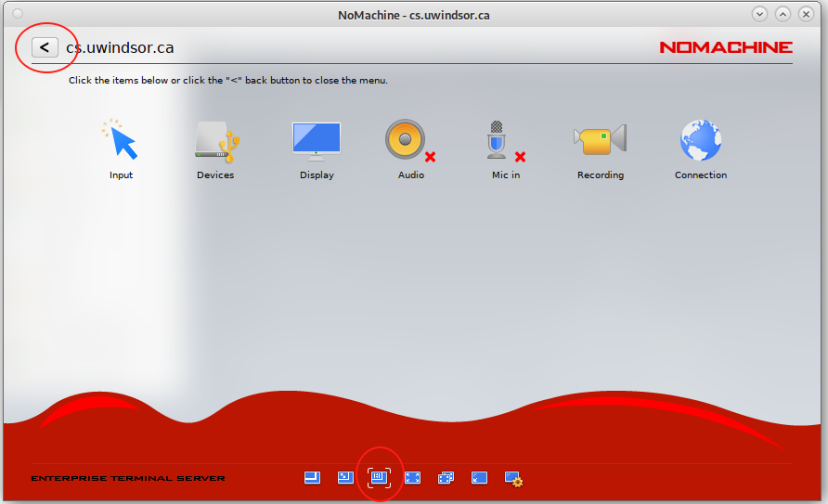Toggle the scale-to-window viewport mode icon
828x504 pixels.
click(379, 478)
